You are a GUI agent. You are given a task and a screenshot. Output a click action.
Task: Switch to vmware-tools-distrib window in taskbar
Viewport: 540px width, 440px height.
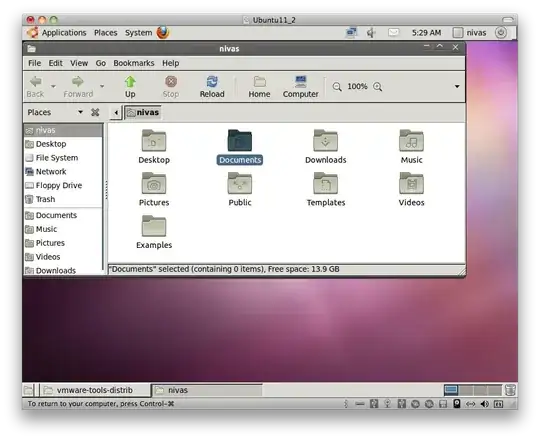[94, 390]
